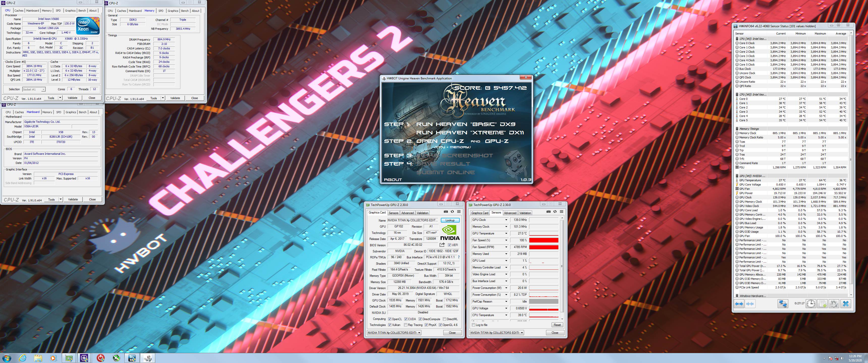Click Lookup button in GPU-Z
The height and width of the screenshot is (363, 868).
pos(450,220)
